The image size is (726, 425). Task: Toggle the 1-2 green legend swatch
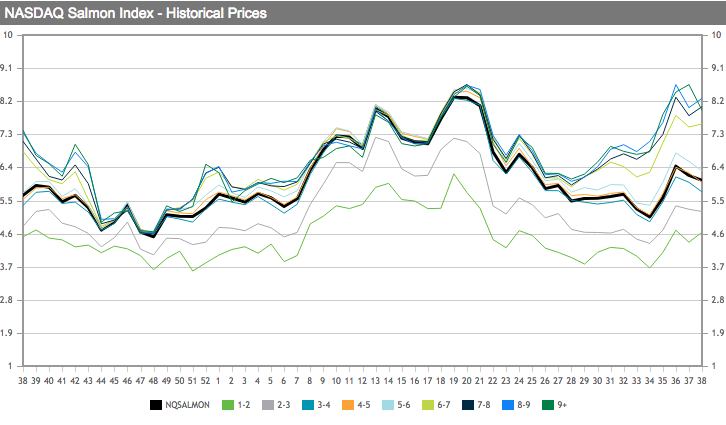(x=228, y=405)
